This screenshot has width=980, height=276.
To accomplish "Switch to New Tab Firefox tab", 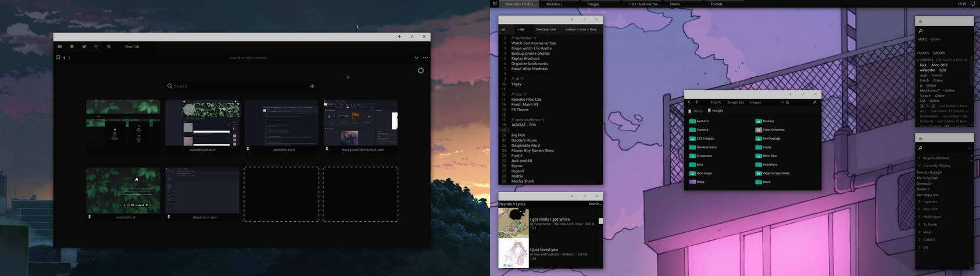I will (x=132, y=47).
